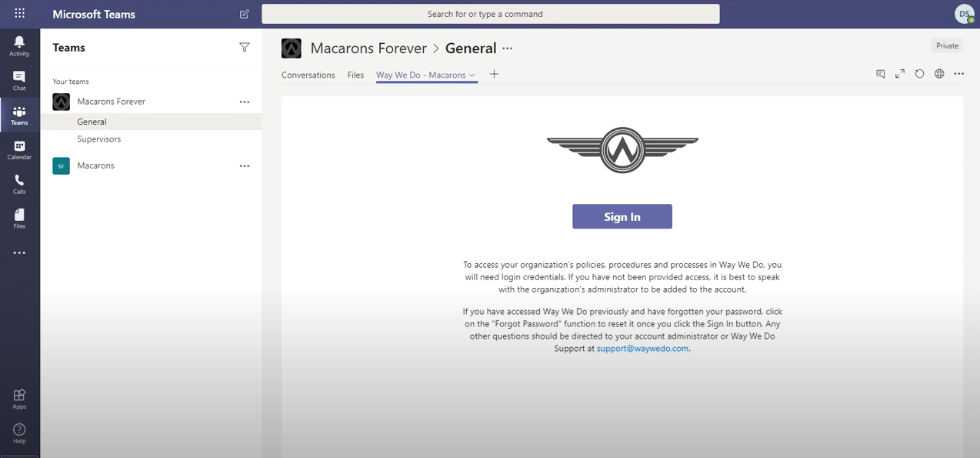Click the search or command box
The image size is (980, 458).
[x=491, y=14]
